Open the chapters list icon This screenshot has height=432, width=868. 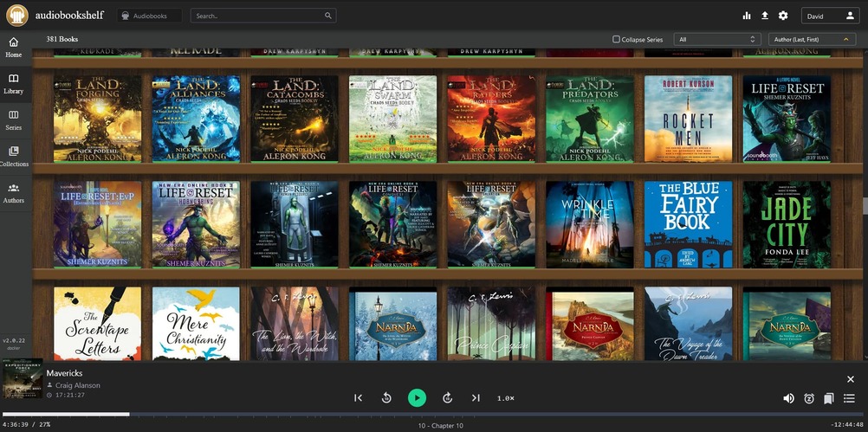[x=849, y=398]
